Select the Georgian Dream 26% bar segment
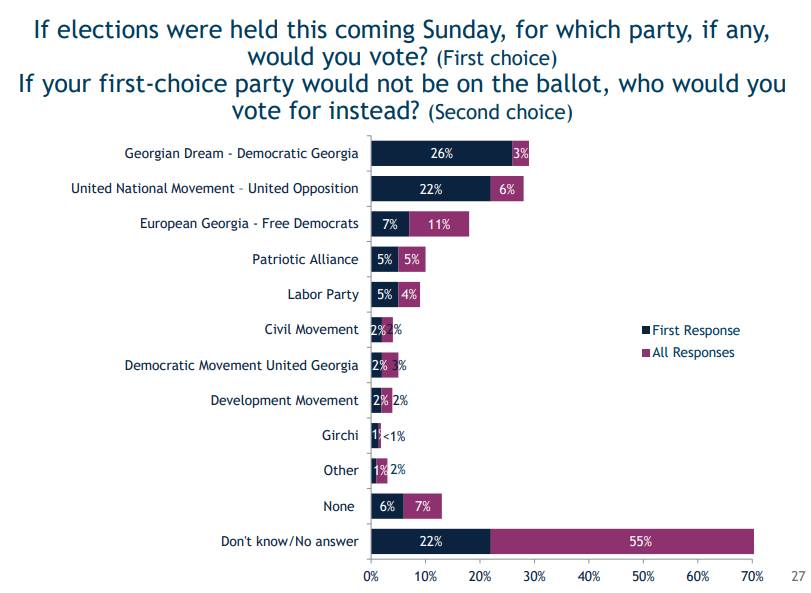 pyautogui.click(x=442, y=153)
